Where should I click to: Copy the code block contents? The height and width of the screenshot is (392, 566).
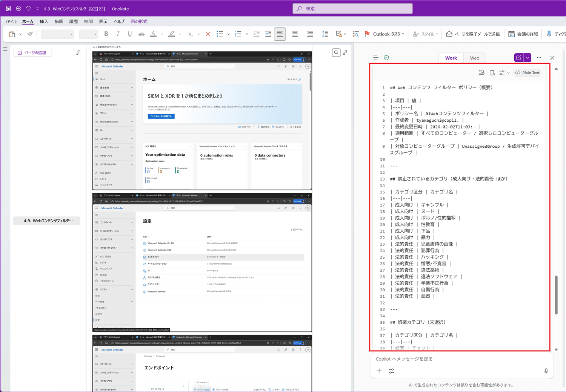[x=492, y=73]
